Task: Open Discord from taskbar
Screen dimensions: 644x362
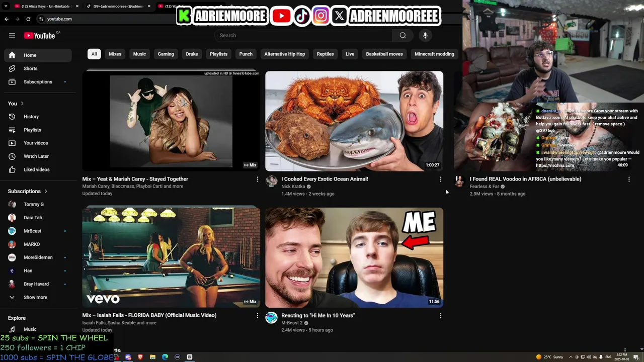Action: pyautogui.click(x=128, y=357)
